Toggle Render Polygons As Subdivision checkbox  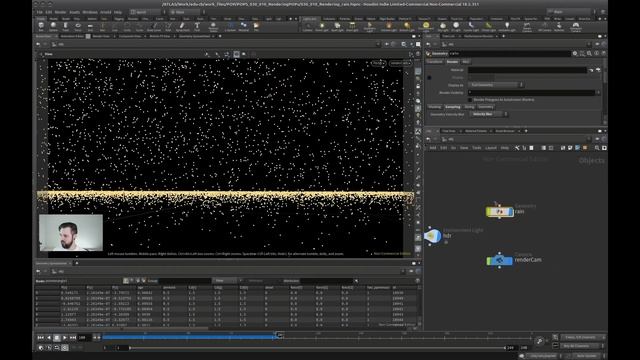(x=470, y=100)
